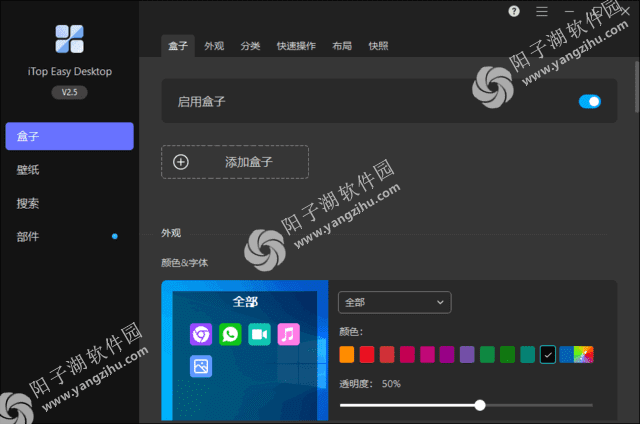The image size is (640, 424).
Task: Select 盒子 in the sidebar
Action: click(x=69, y=136)
